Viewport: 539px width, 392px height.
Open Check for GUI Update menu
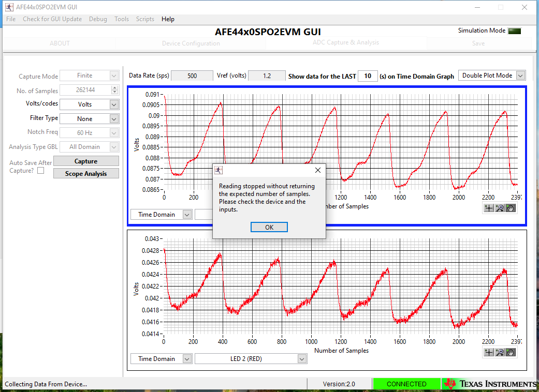coord(52,19)
